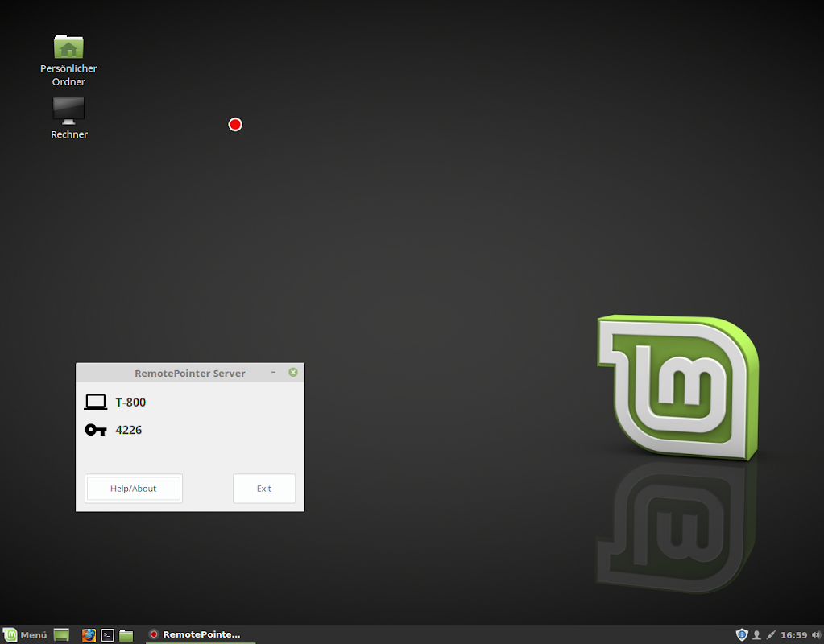
Task: Select the T-800 computer name text
Action: (130, 402)
